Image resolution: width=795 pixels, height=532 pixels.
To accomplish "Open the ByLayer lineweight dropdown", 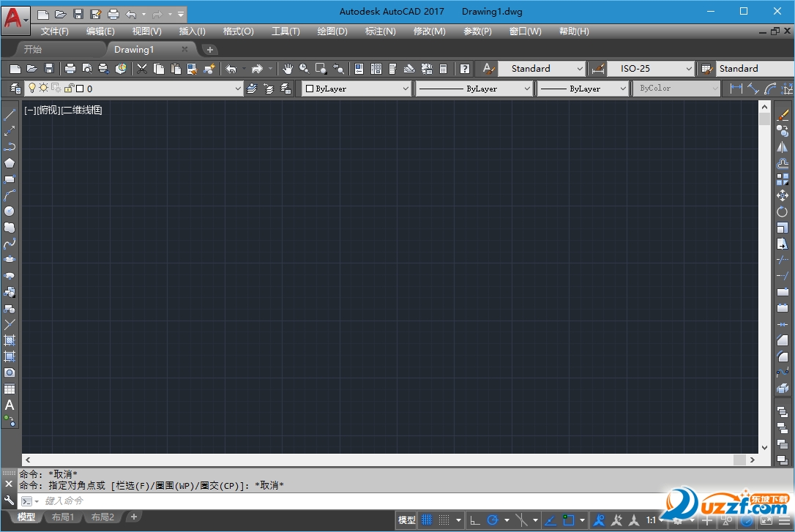I will click(x=583, y=89).
